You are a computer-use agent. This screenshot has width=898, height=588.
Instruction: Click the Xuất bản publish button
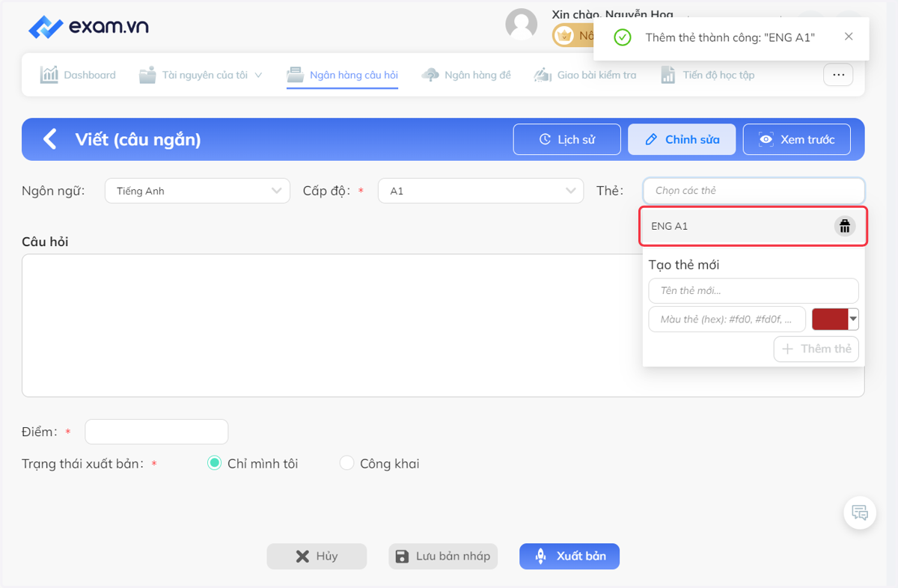(x=569, y=557)
